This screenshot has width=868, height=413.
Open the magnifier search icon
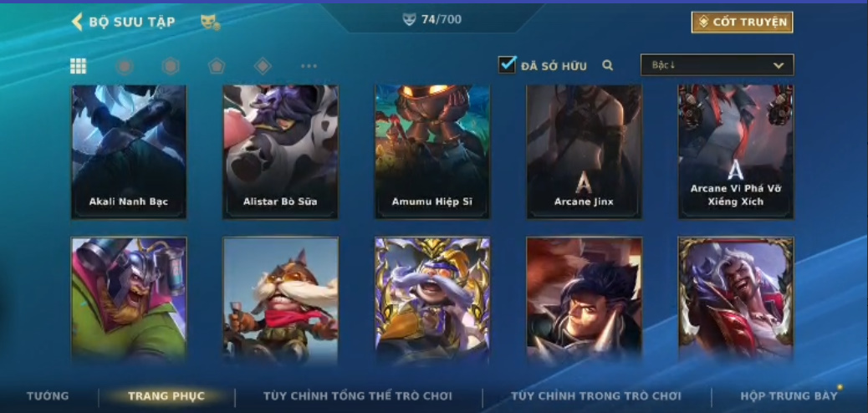click(607, 65)
